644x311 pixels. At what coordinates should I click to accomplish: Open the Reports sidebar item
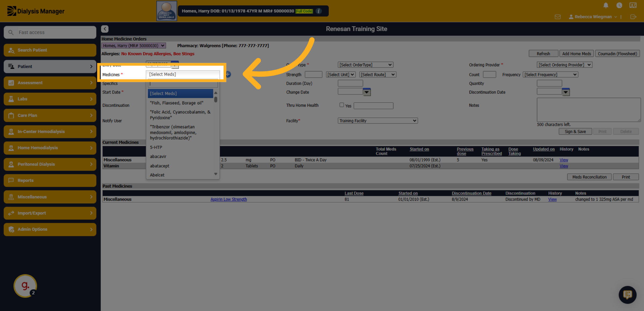click(x=50, y=181)
